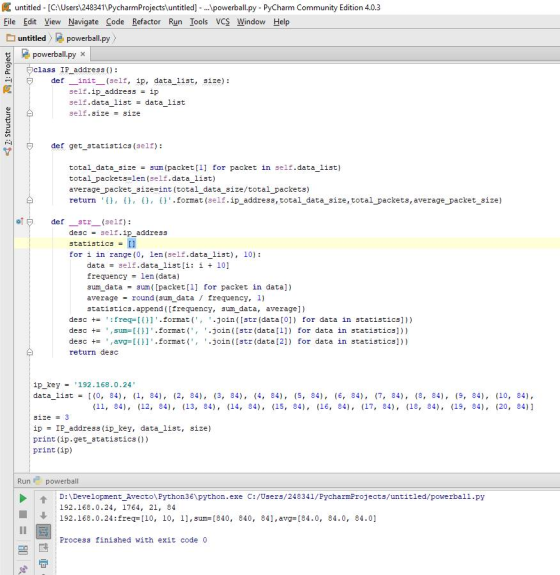The height and width of the screenshot is (575, 560).
Task: Click the frequency = len(data) line
Action: click(x=133, y=276)
